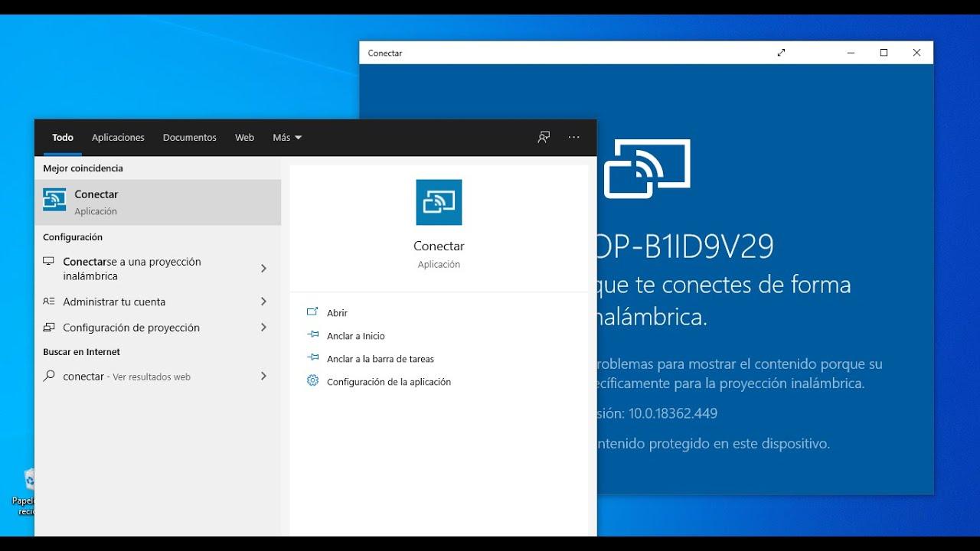Open the ellipsis options menu in search panel
This screenshot has height=551, width=980.
[x=573, y=137]
